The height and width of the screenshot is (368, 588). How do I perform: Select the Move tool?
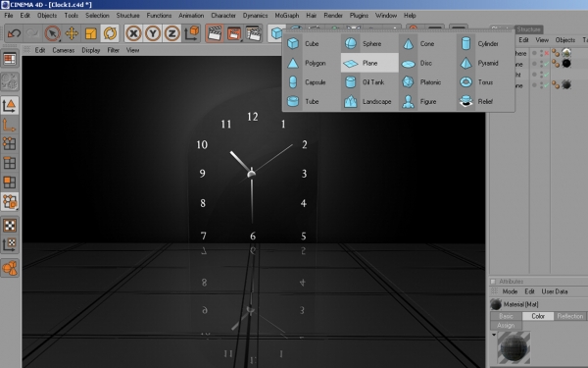(72, 33)
